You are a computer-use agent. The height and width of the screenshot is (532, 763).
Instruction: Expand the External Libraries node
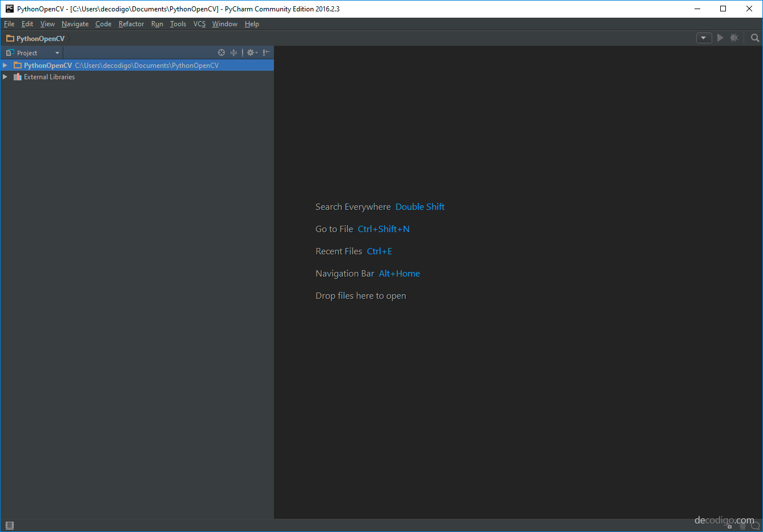click(5, 76)
